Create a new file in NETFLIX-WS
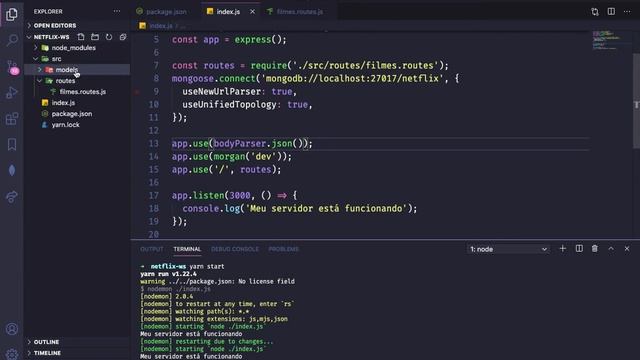Image resolution: width=640 pixels, height=360 pixels. tap(81, 37)
